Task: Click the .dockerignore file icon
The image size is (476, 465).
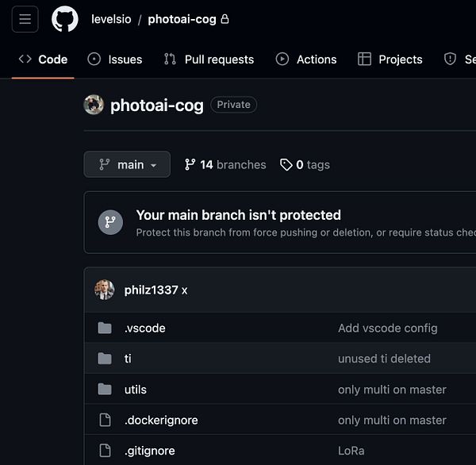Action: coord(105,420)
